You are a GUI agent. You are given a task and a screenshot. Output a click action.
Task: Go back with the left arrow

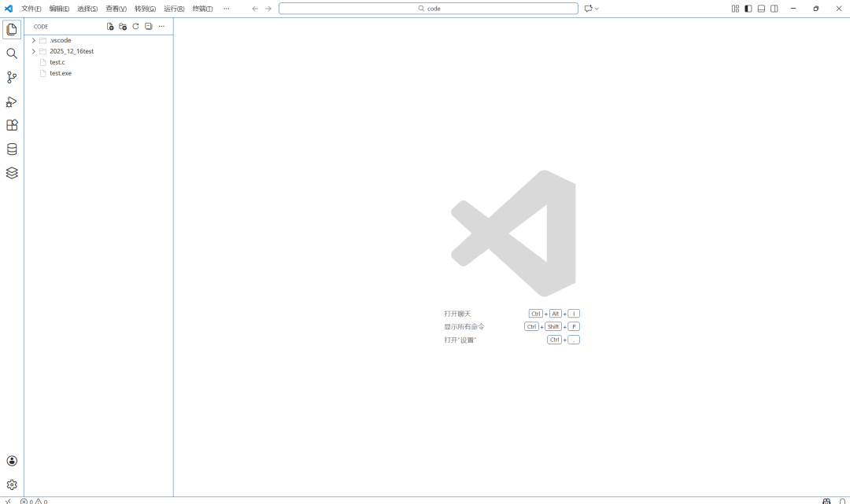(255, 9)
